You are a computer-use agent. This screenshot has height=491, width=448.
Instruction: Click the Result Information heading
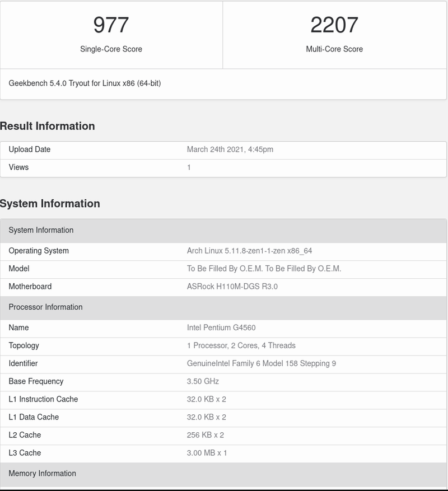coord(48,126)
